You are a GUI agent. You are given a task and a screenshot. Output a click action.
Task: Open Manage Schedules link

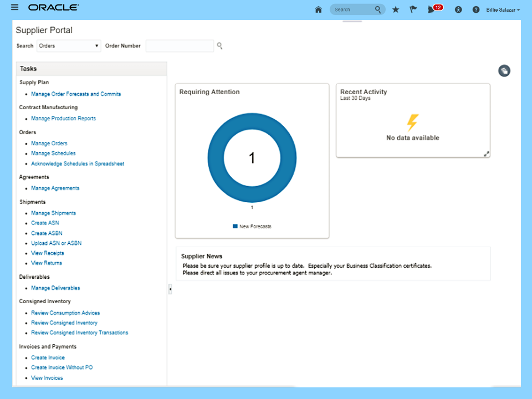tap(53, 154)
